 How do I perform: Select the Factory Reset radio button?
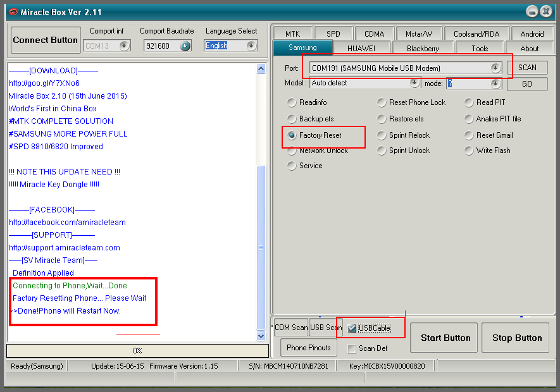click(x=292, y=135)
